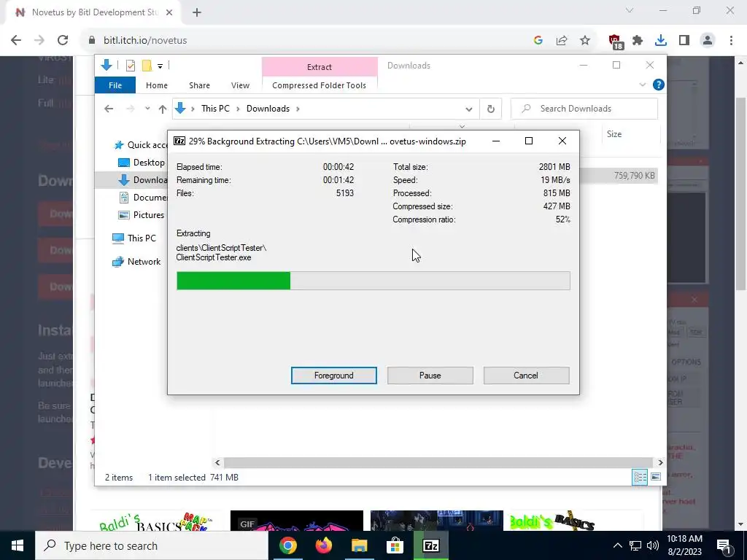Open uBlock extension icon
The width and height of the screenshot is (747, 560).
pos(615,42)
